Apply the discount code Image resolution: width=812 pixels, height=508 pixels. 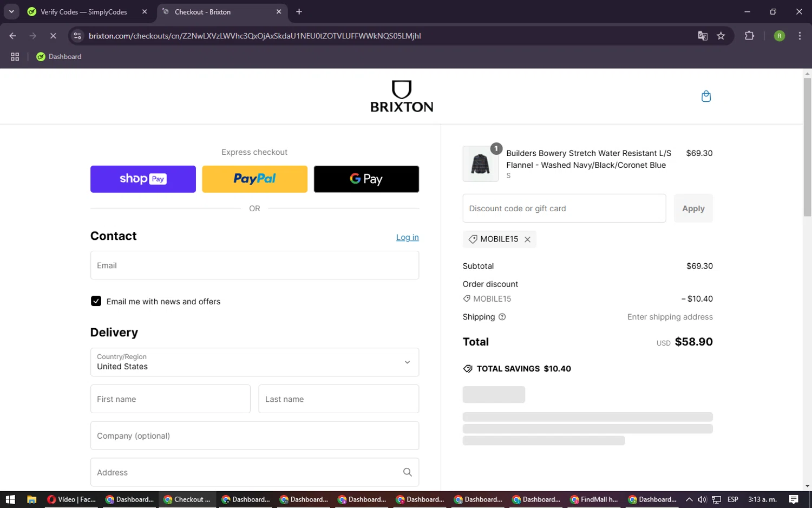(x=693, y=208)
